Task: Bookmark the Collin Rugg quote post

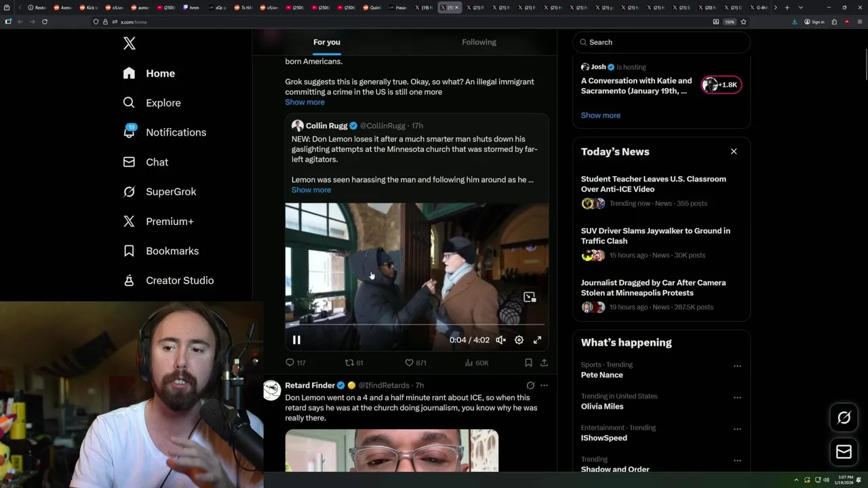Action: tap(528, 363)
